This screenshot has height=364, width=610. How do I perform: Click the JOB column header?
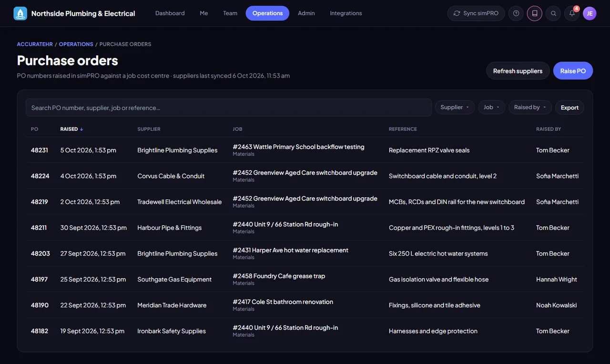237,129
